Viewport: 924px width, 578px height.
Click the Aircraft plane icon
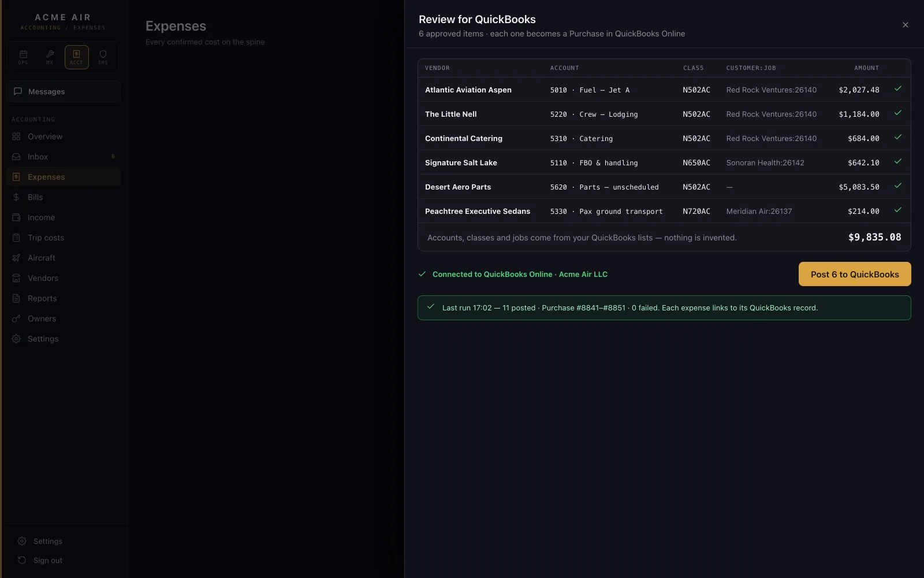coord(16,258)
